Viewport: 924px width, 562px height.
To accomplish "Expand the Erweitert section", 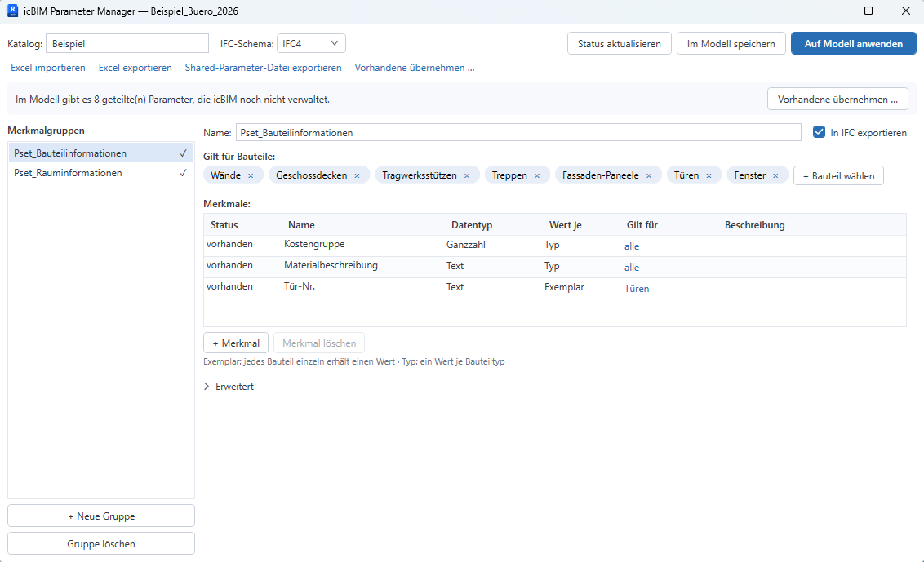I will 229,387.
